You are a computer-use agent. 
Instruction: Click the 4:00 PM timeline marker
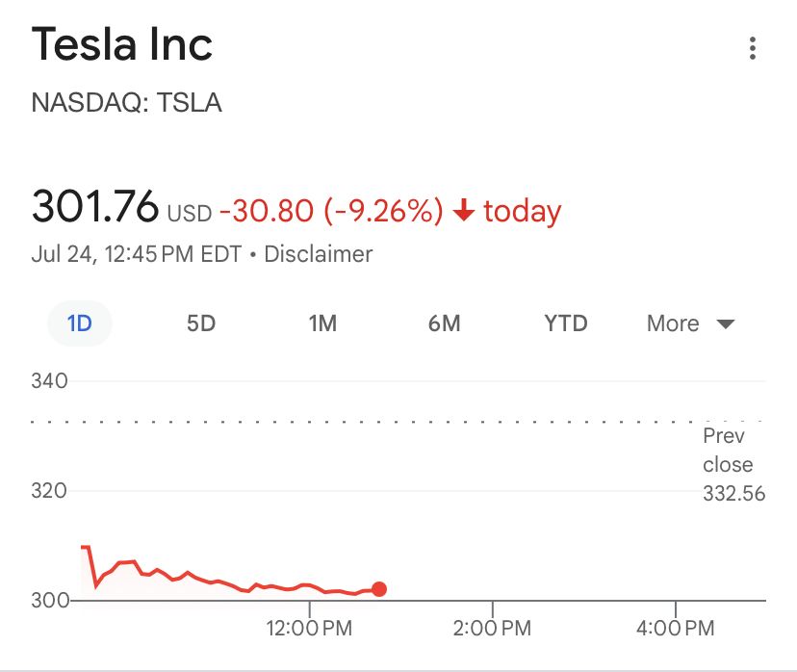[675, 629]
